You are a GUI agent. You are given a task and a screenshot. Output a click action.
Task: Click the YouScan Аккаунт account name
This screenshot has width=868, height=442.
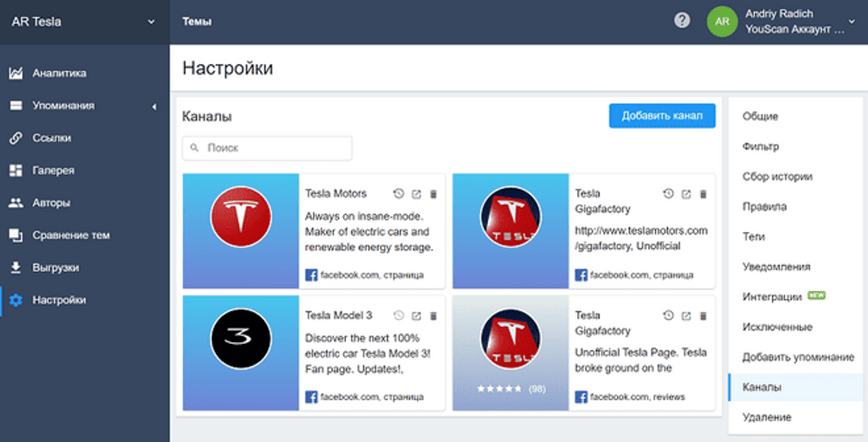[x=794, y=30]
